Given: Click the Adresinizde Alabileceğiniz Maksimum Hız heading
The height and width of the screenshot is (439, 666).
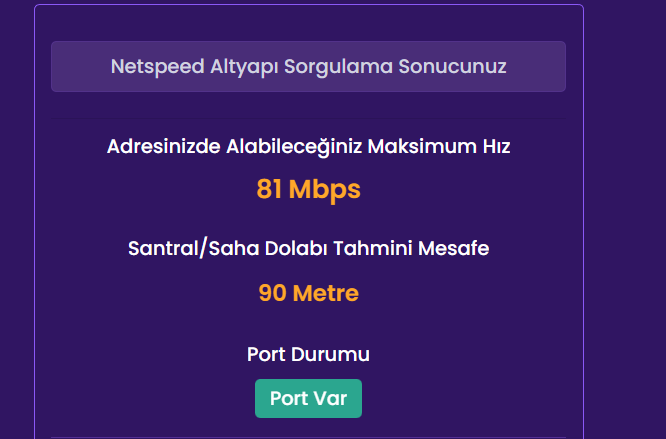Looking at the screenshot, I should pos(308,147).
